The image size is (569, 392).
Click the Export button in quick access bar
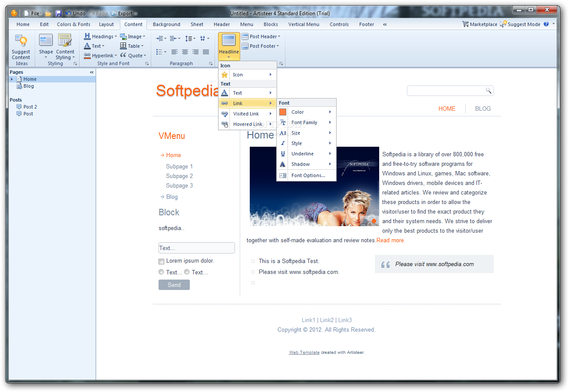point(122,13)
